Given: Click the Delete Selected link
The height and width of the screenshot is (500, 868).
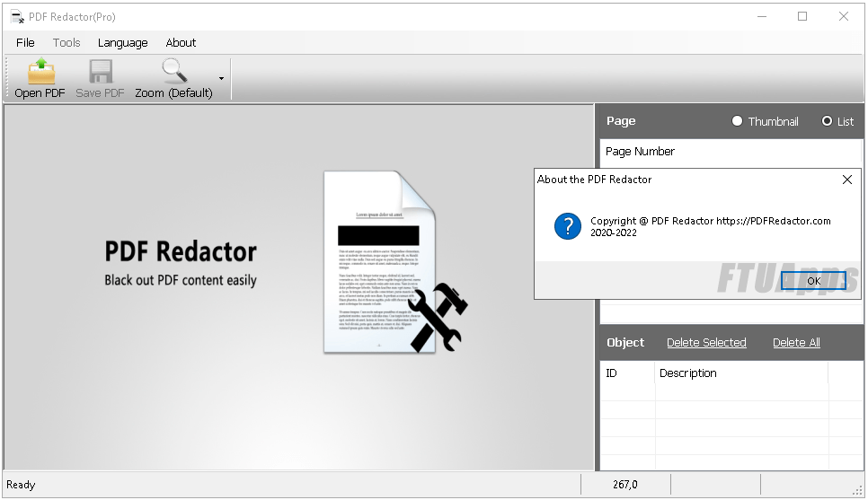Looking at the screenshot, I should 706,342.
